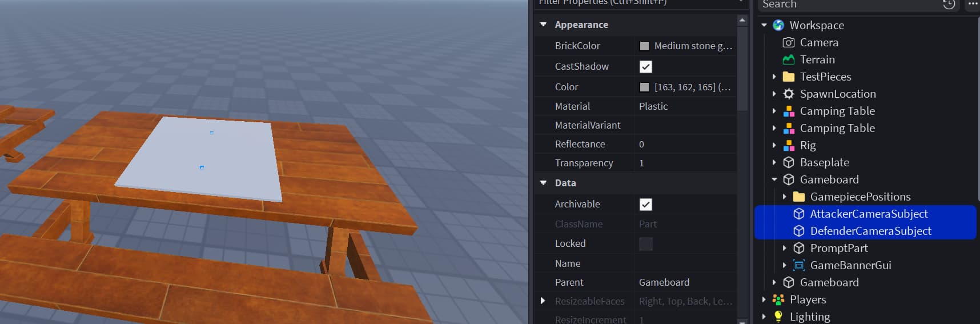Image resolution: width=980 pixels, height=324 pixels.
Task: Toggle the CastShadow checkbox
Action: [646, 67]
